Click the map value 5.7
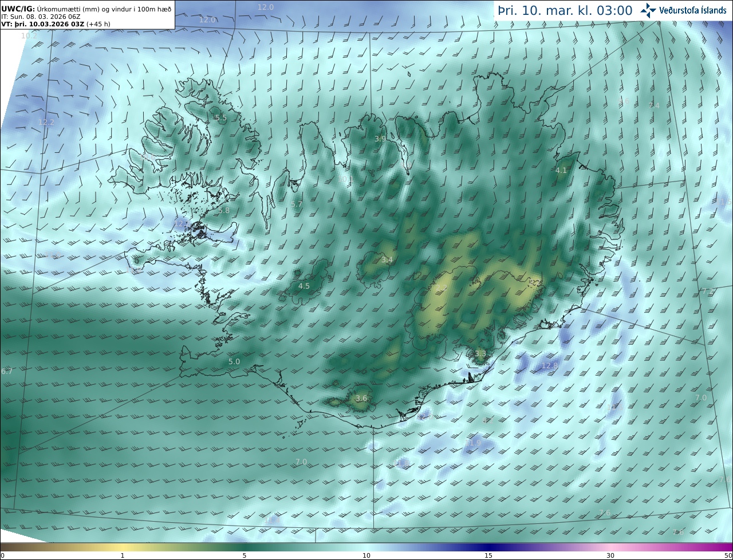 pyautogui.click(x=297, y=204)
